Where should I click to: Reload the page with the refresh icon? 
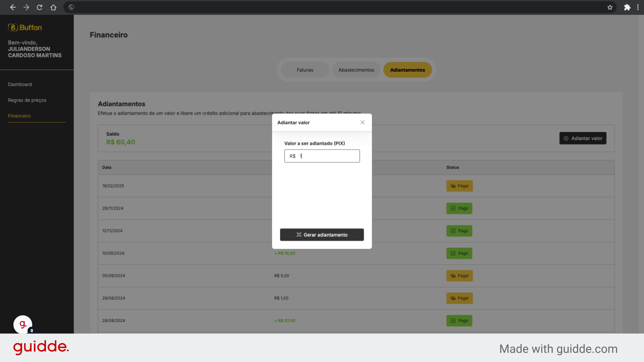coord(40,7)
